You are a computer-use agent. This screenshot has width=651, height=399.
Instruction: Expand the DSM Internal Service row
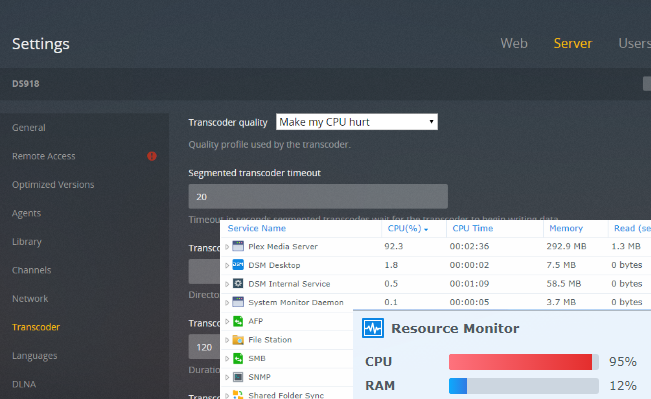click(x=227, y=284)
